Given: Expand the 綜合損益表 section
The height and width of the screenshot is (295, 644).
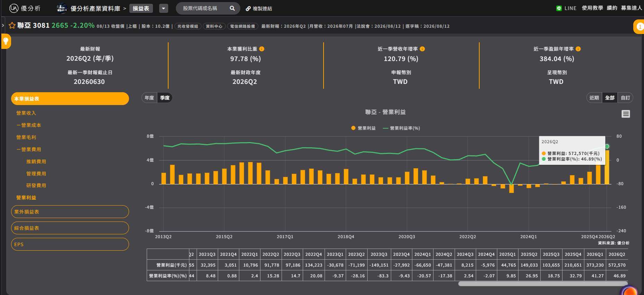Looking at the screenshot, I should point(70,228).
